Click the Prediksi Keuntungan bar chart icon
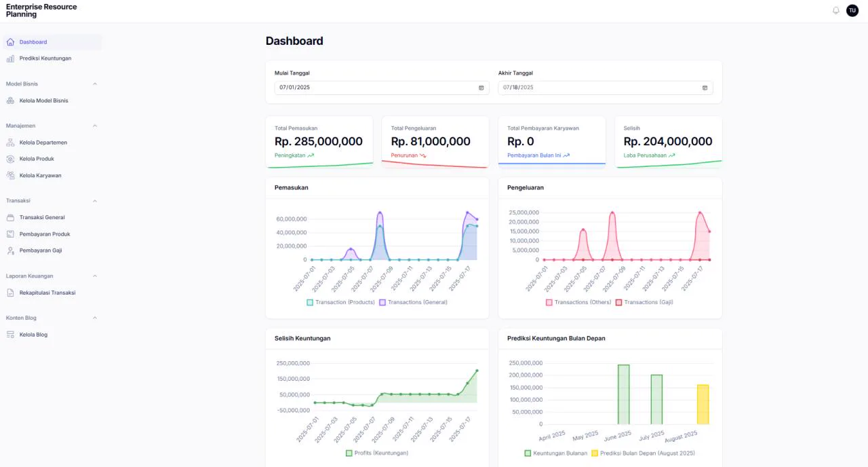This screenshot has height=467, width=868. [x=10, y=58]
